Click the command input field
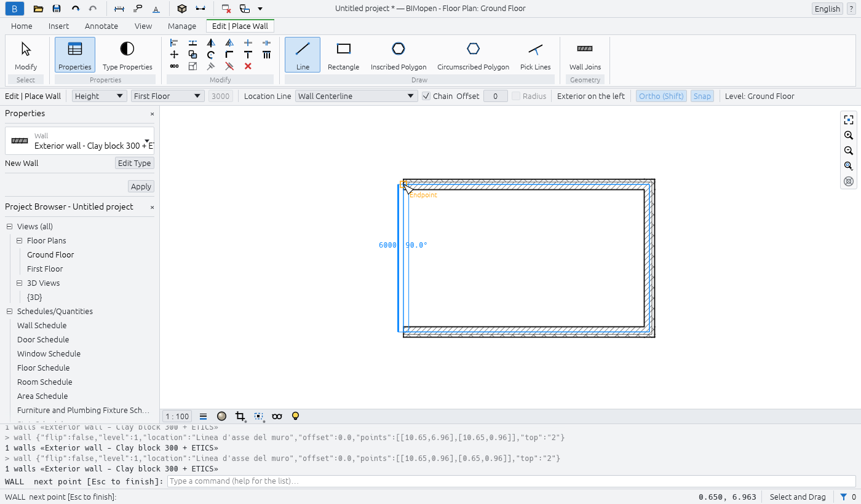Viewport: 861px width, 504px height. coord(511,481)
